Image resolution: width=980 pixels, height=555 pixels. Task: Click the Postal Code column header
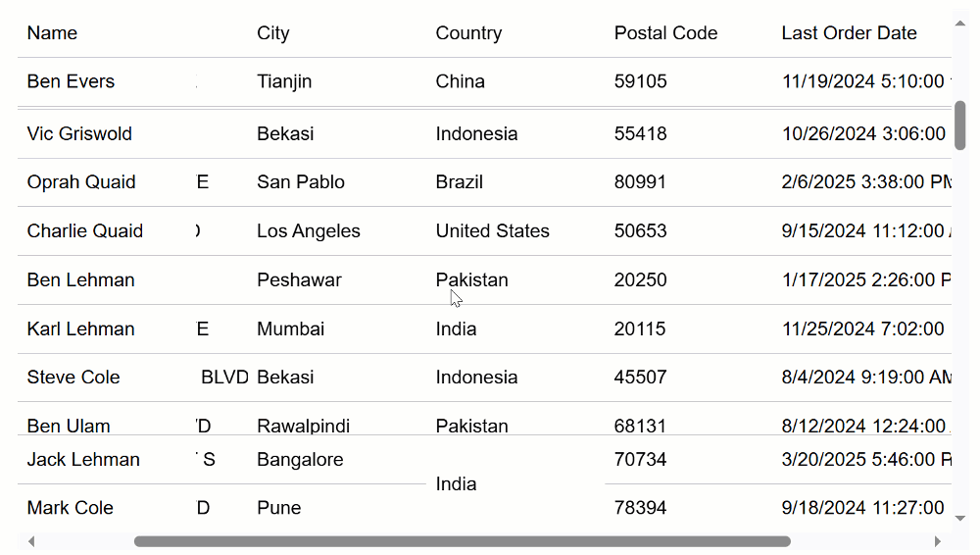[665, 33]
